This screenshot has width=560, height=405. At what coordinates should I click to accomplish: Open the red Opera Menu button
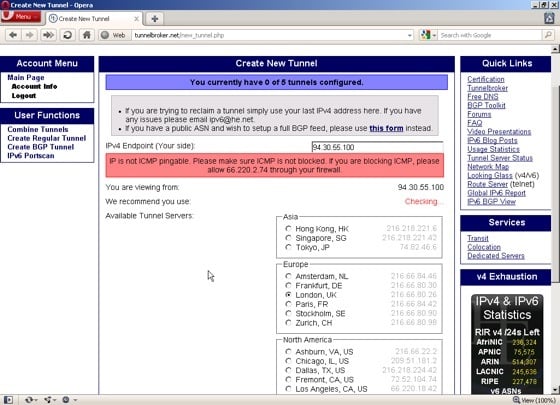(21, 16)
